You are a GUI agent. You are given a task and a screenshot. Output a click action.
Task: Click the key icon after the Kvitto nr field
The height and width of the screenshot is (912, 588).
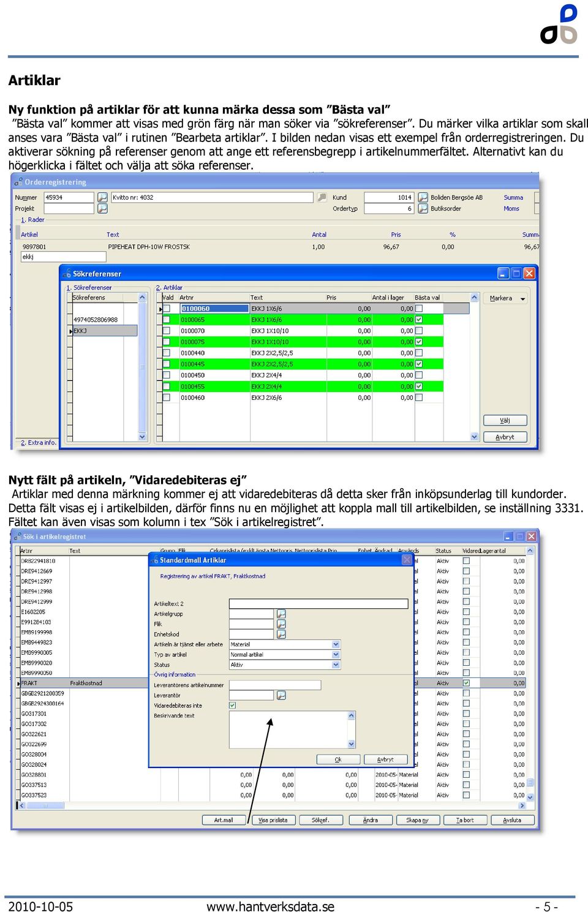(x=322, y=197)
